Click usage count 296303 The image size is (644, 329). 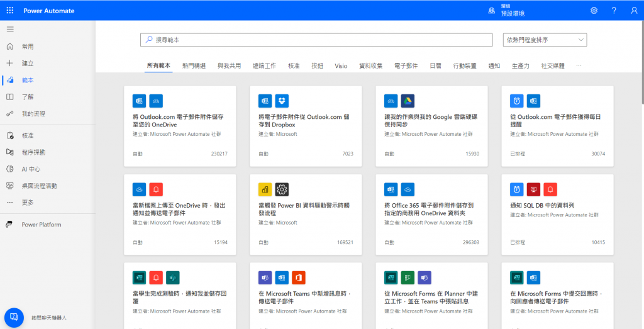(470, 242)
